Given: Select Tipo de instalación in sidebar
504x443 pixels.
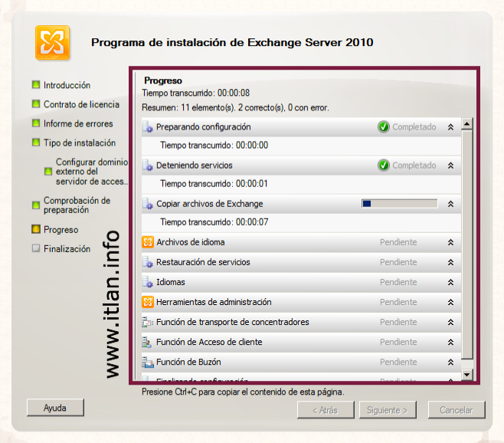Looking at the screenshot, I should 79,143.
